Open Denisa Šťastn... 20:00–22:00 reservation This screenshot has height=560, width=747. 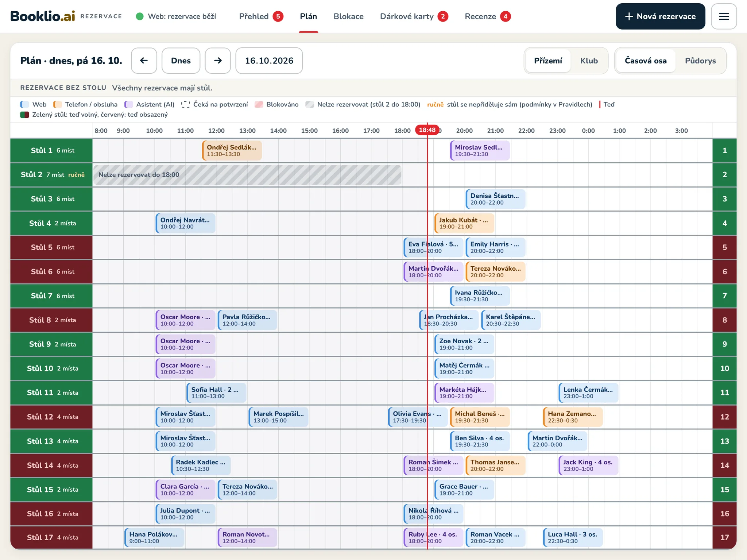pos(496,199)
